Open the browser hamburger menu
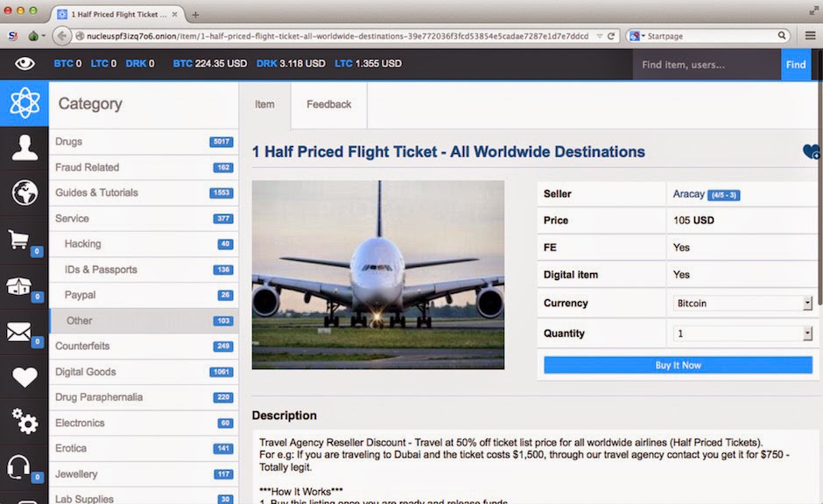The height and width of the screenshot is (504, 823). pos(810,36)
